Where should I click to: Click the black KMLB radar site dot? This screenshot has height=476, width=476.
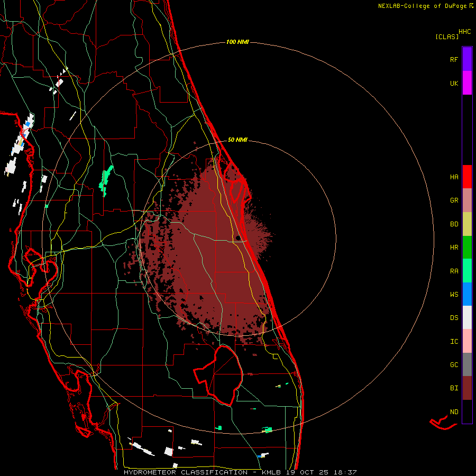[239, 237]
